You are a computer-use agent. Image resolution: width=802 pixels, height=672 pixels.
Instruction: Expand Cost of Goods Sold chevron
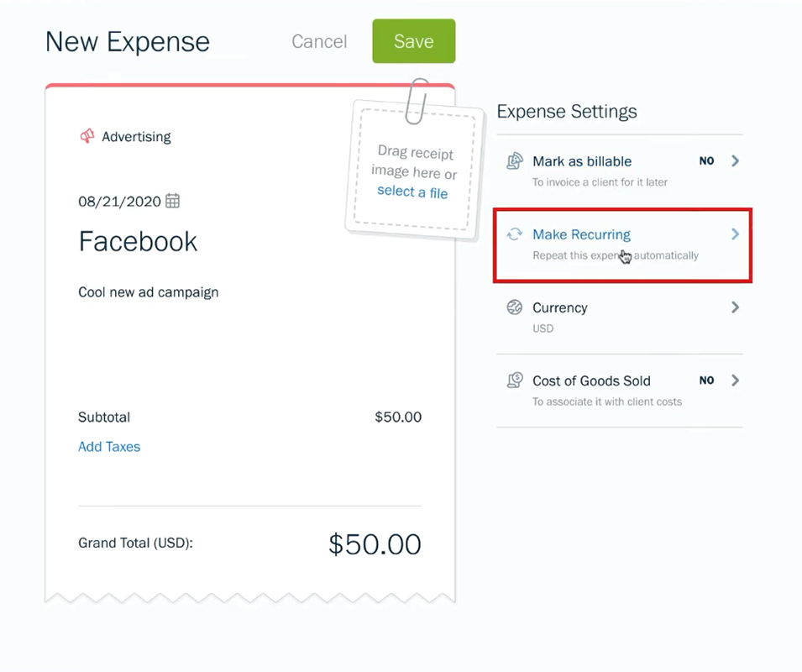[x=735, y=381]
